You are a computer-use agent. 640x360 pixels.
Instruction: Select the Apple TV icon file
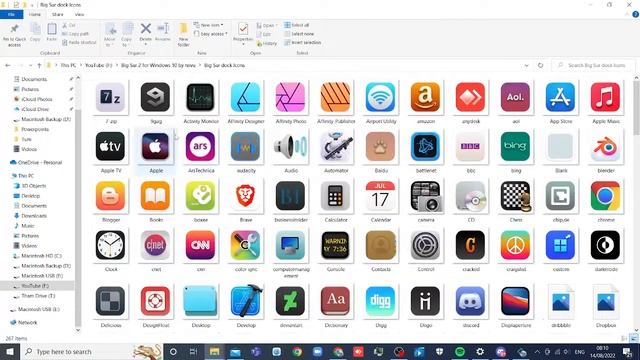pos(110,151)
